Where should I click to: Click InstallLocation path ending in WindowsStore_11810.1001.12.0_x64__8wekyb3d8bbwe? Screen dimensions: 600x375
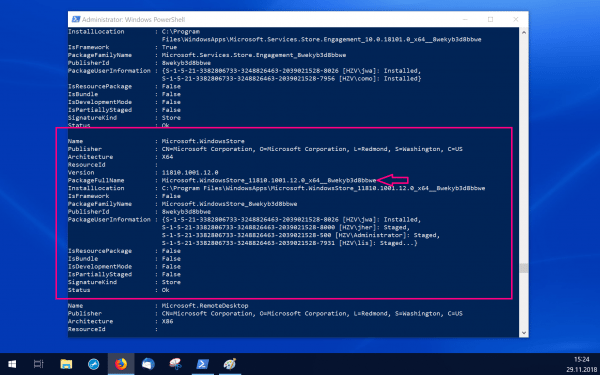pyautogui.click(x=323, y=188)
